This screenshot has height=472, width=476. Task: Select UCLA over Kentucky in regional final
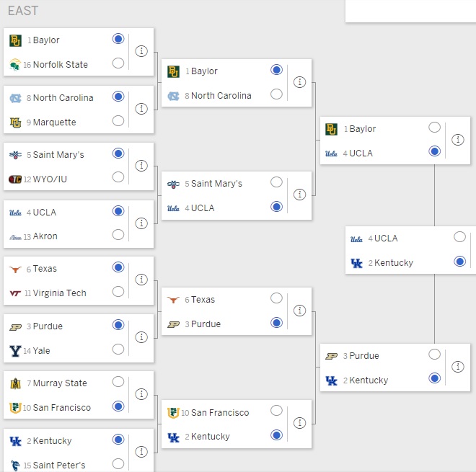click(459, 237)
